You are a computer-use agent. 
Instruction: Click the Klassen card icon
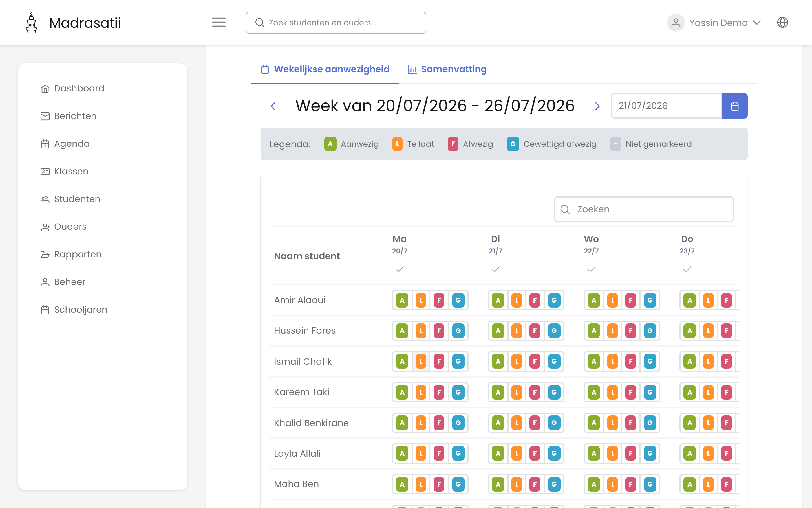45,171
